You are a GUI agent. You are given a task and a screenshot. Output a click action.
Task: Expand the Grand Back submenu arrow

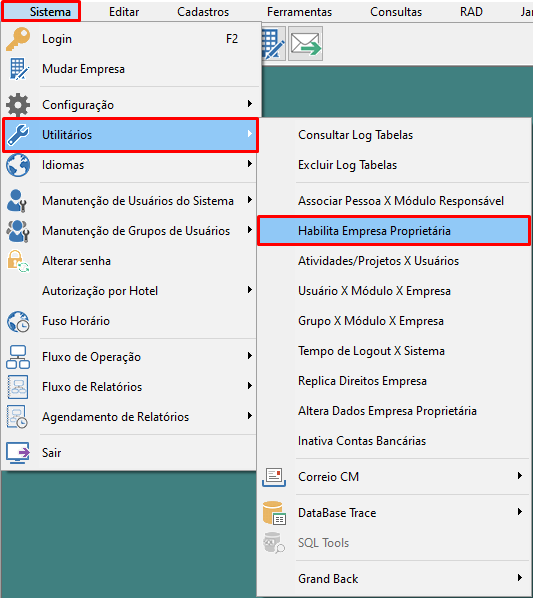point(520,578)
